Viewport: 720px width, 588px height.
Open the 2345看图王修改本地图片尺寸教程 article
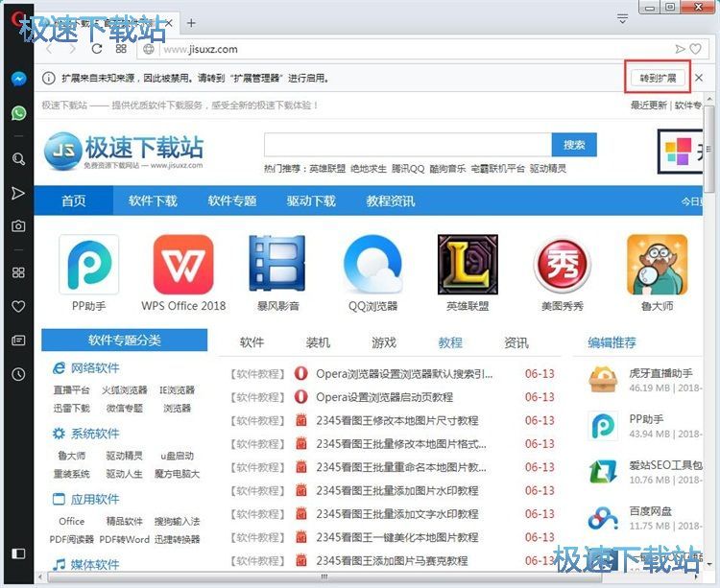click(x=397, y=420)
